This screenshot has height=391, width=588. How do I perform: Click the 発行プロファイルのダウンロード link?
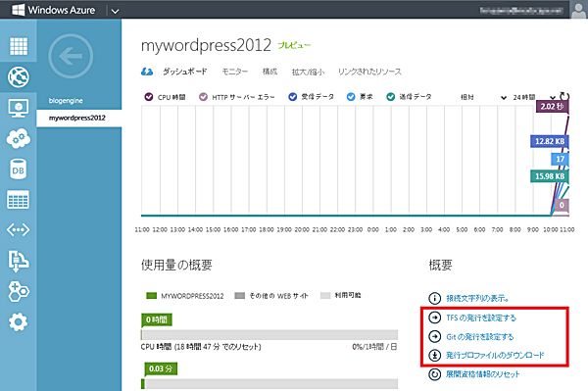(x=495, y=355)
